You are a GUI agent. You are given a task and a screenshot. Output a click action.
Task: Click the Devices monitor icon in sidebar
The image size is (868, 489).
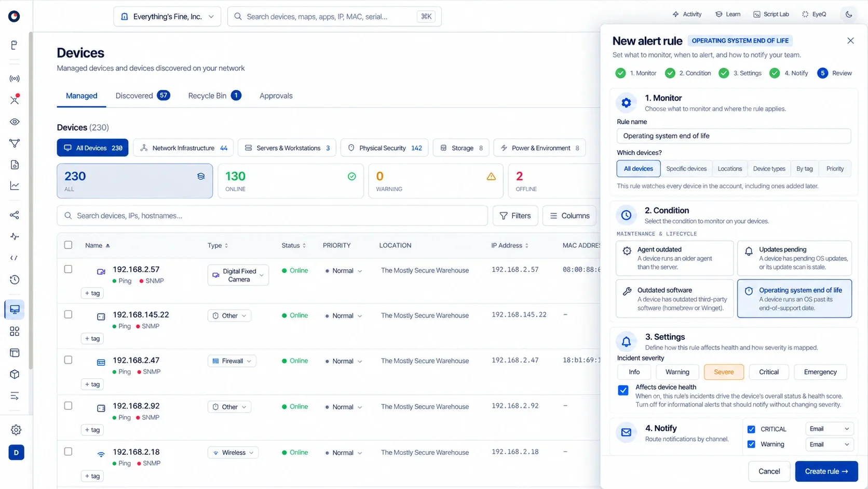point(15,310)
